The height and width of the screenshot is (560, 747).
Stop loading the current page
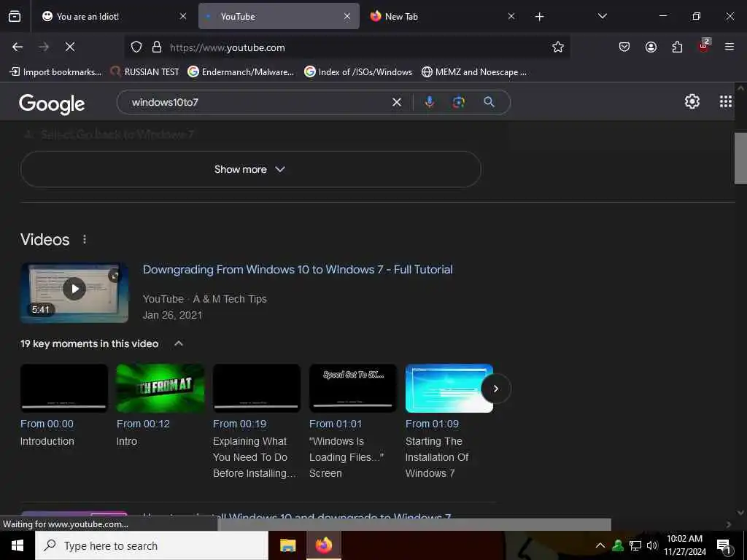click(70, 47)
